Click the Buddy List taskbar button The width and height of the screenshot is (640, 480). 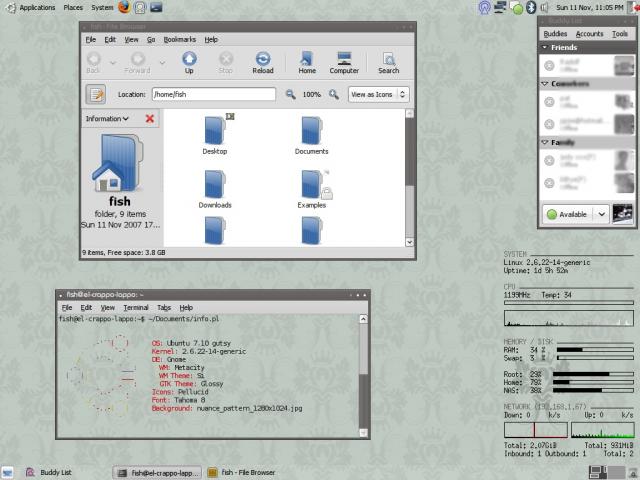pos(49,473)
